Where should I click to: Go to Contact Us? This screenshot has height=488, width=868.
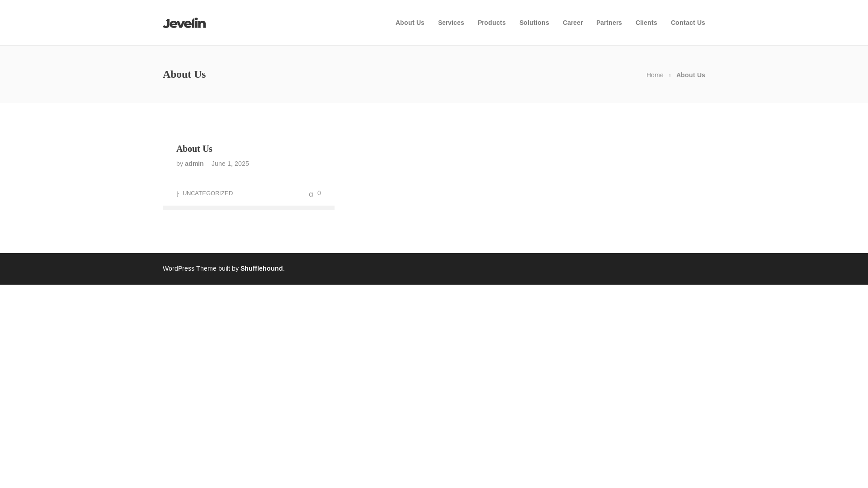[x=688, y=23]
